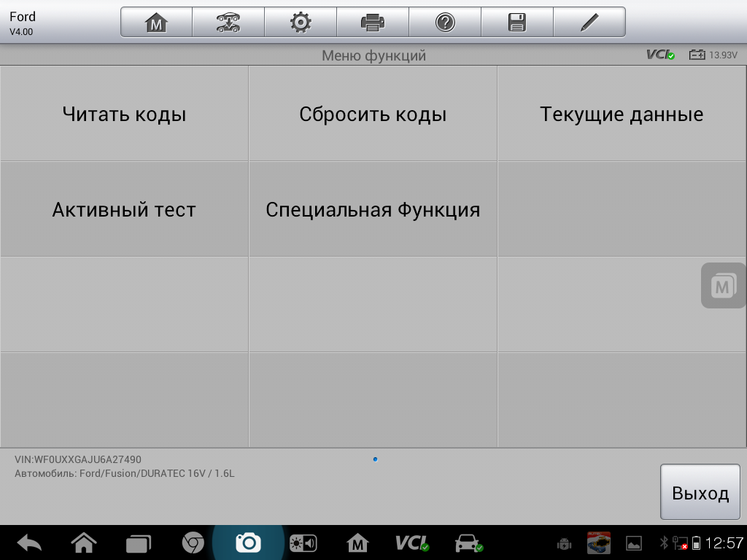
Task: Select Сбросить коды function
Action: pos(373,114)
